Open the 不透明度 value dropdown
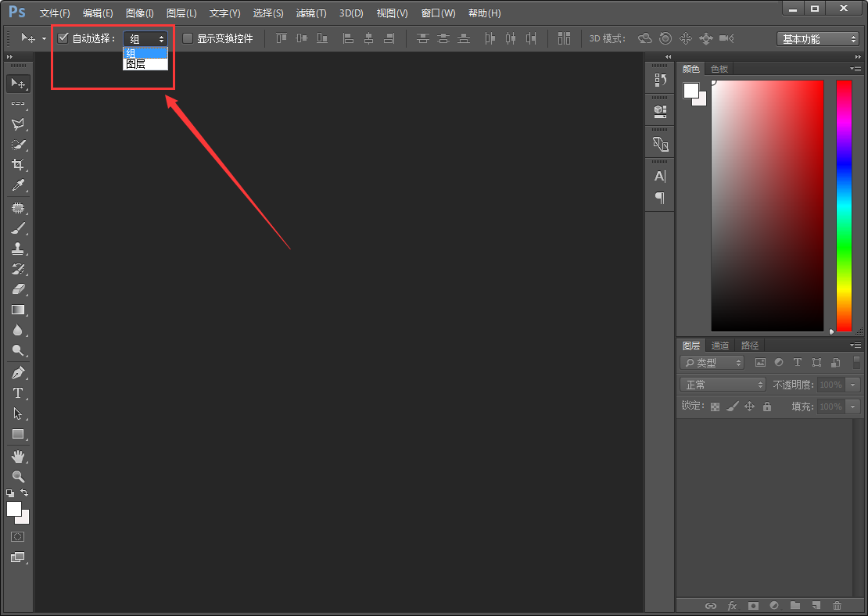Viewport: 868px width, 616px height. point(852,384)
